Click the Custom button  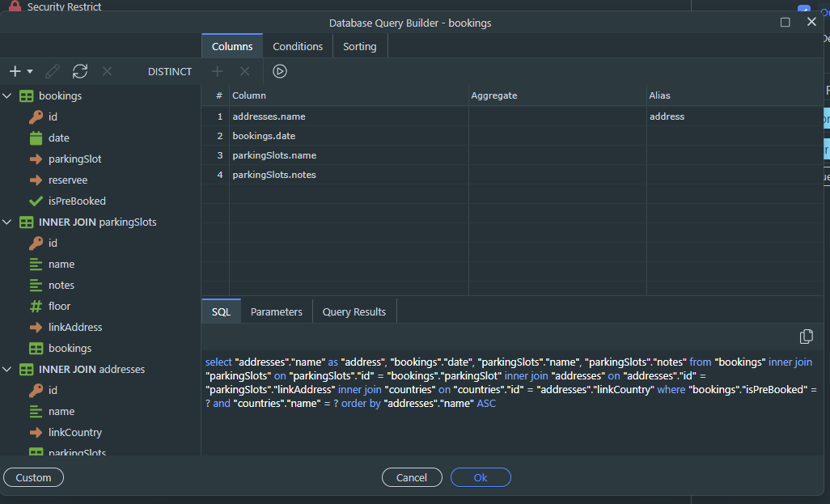click(x=33, y=477)
